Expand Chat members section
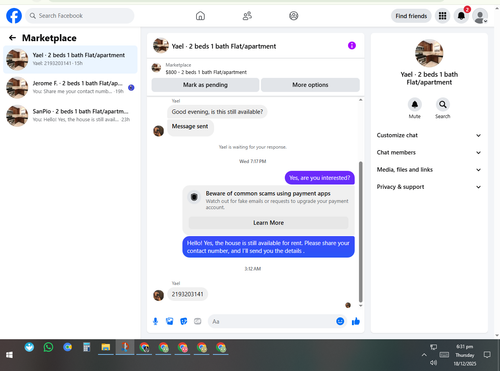The image size is (500, 371). point(429,152)
